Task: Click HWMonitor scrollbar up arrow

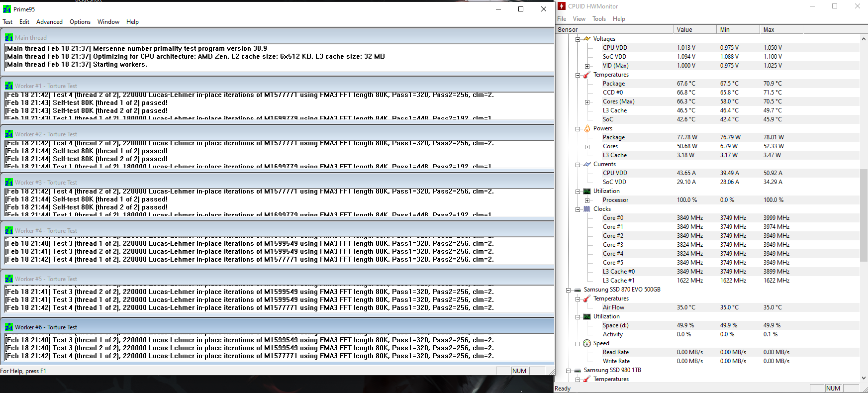Action: [x=864, y=39]
